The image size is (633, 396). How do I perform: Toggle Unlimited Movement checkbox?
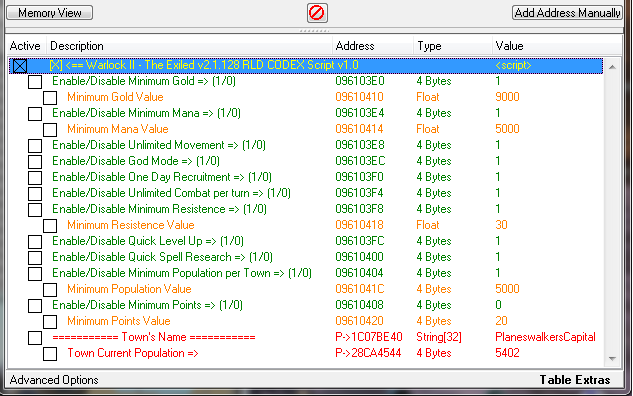point(35,145)
